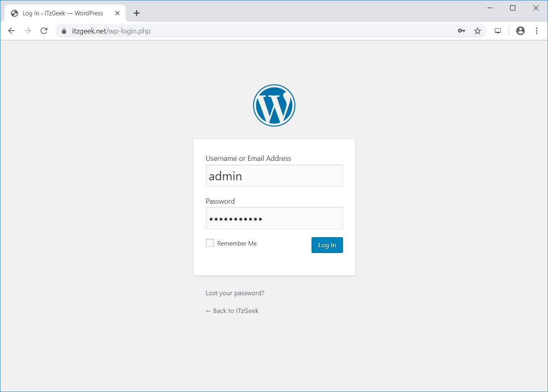
Task: Open the Chrome profile avatar icon
Action: click(x=521, y=31)
